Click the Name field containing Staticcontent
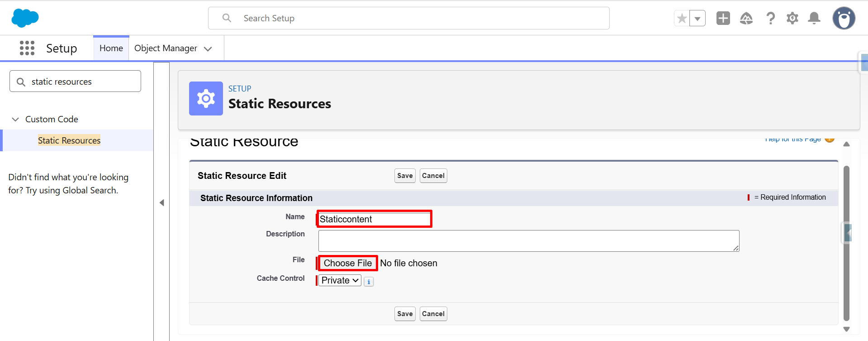 375,219
